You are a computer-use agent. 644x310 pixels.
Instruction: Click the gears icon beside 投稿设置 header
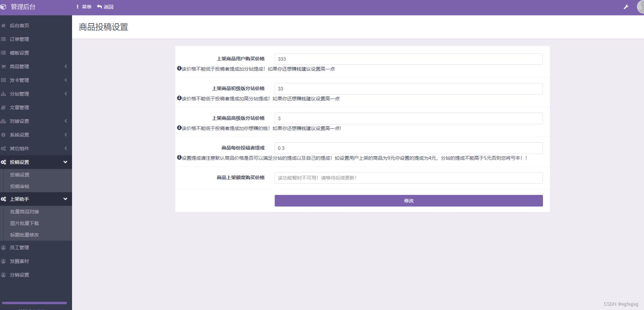(x=3, y=162)
